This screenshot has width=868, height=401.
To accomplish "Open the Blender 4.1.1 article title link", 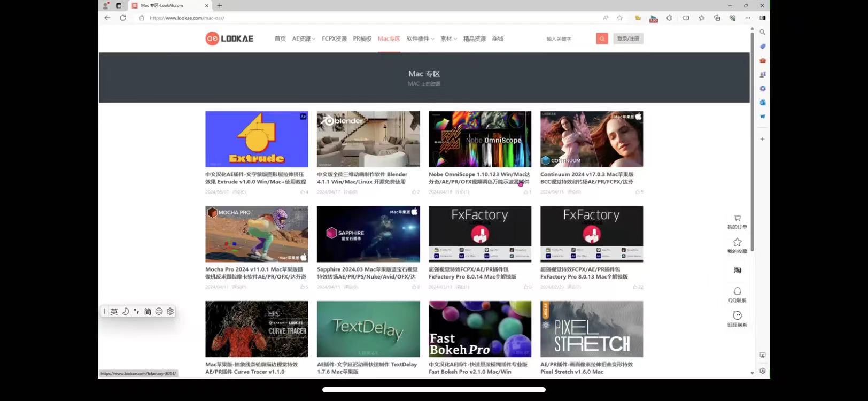I will point(362,178).
